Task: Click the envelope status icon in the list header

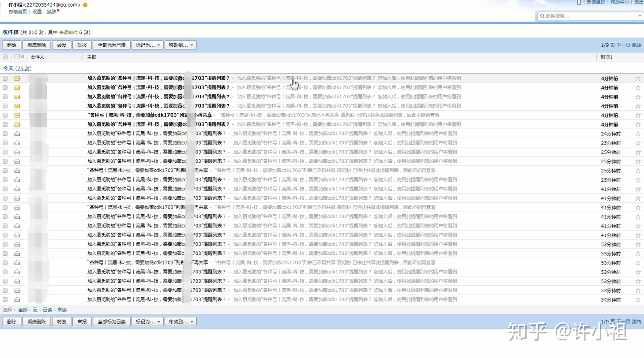Action: (17, 56)
